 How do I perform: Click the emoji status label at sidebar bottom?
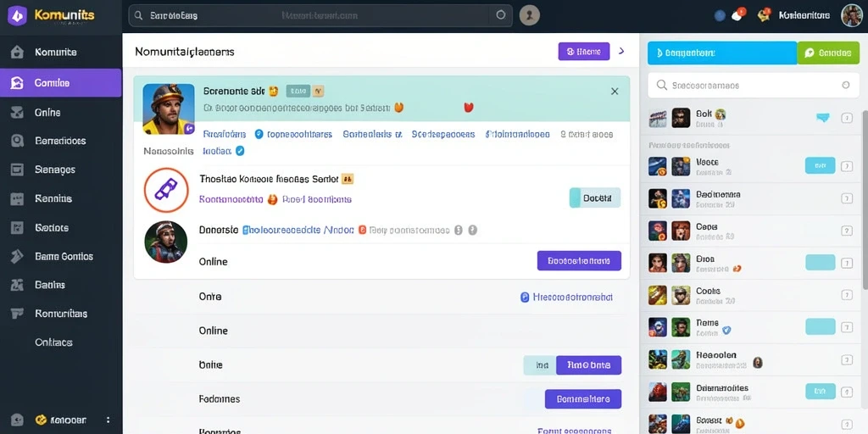point(61,420)
